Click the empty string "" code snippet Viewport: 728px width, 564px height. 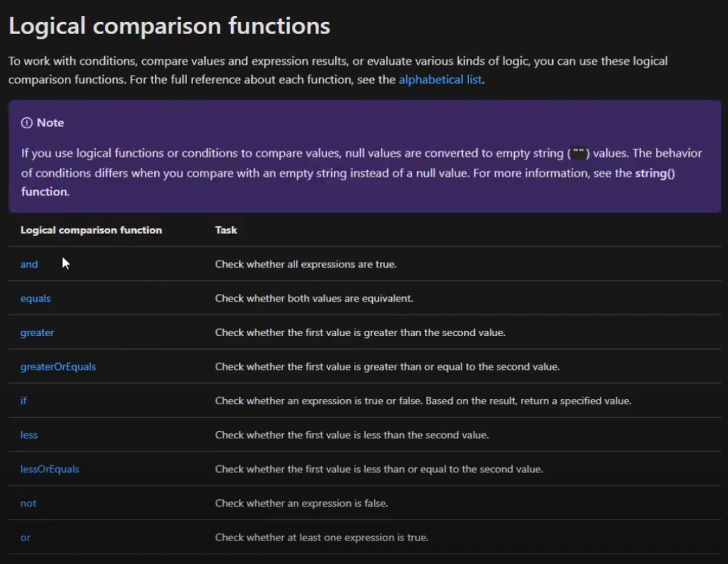(578, 153)
